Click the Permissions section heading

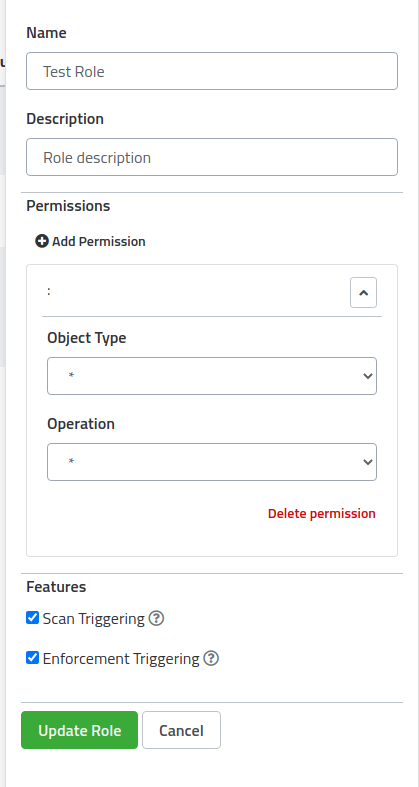68,206
